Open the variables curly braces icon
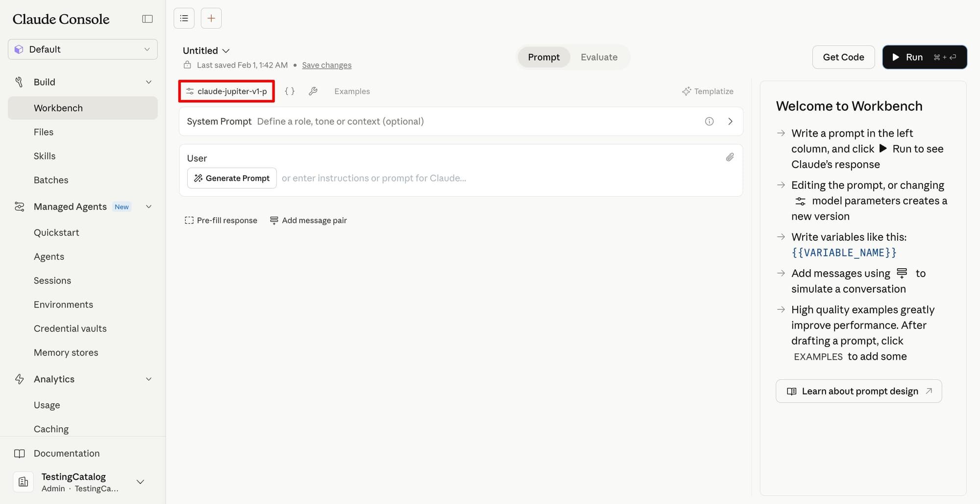 pyautogui.click(x=290, y=91)
